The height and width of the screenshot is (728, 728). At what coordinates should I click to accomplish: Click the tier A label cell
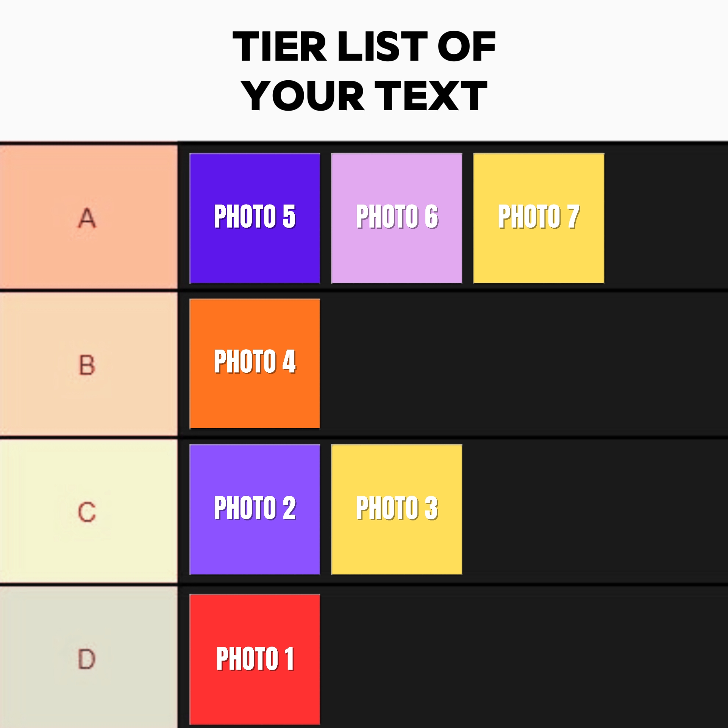click(88, 217)
